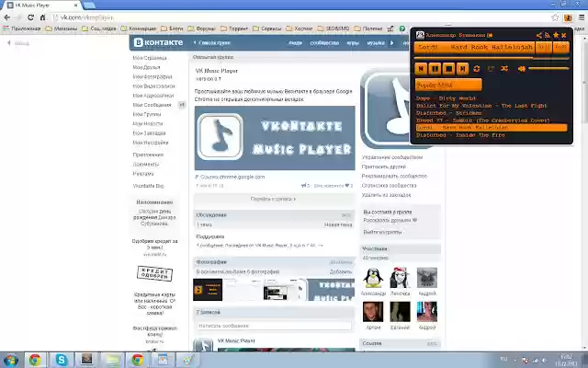This screenshot has width=588, height=368.
Task: Open the Форумы bookmarks folder
Action: point(201,29)
